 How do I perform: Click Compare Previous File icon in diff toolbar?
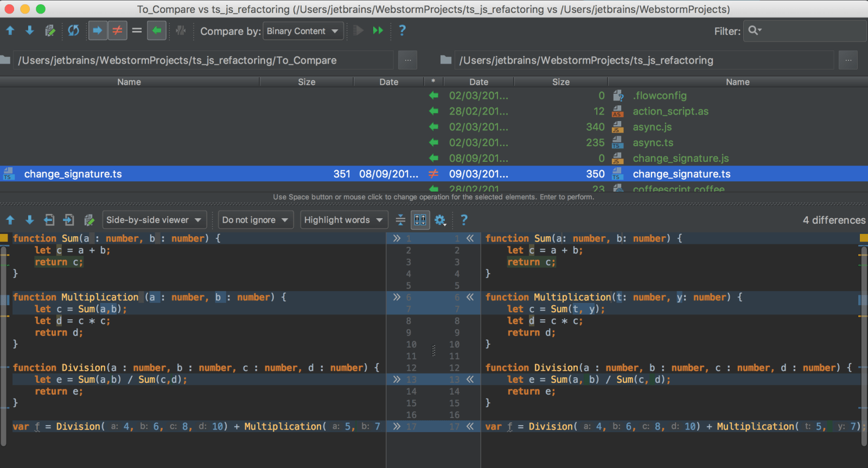[49, 220]
